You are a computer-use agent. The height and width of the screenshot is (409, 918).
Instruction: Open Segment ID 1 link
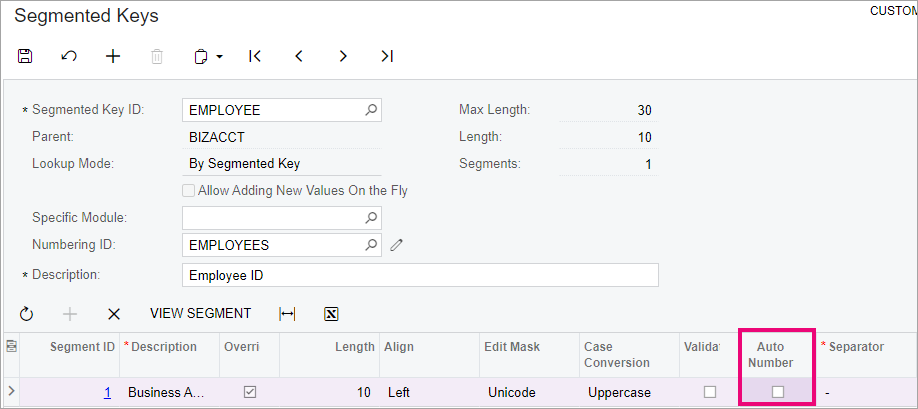(108, 393)
